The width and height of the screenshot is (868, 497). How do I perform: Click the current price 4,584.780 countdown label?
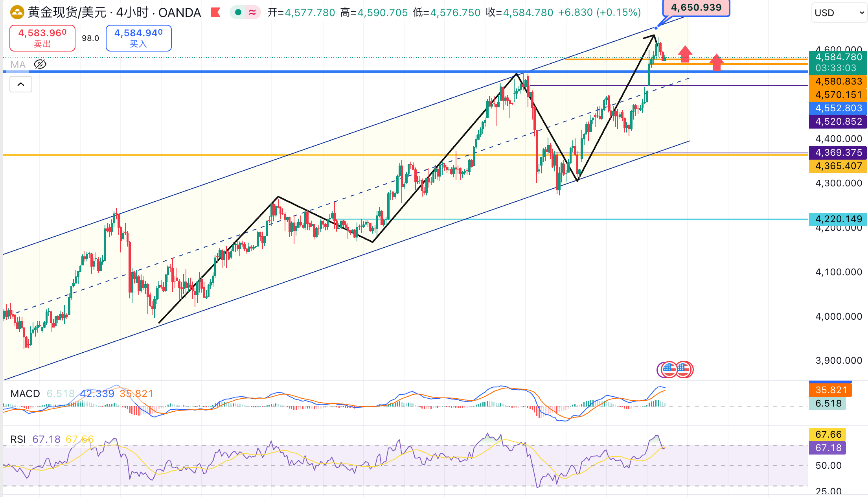pyautogui.click(x=838, y=63)
